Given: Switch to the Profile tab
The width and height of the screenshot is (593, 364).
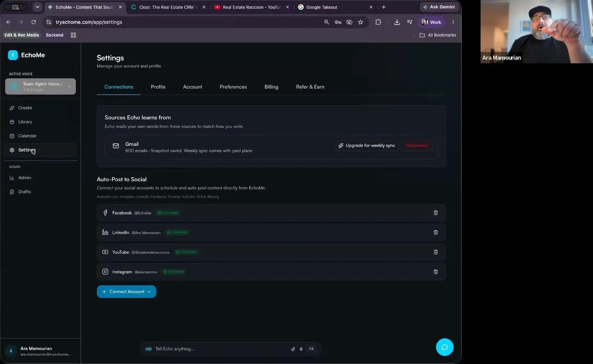Looking at the screenshot, I should point(158,87).
